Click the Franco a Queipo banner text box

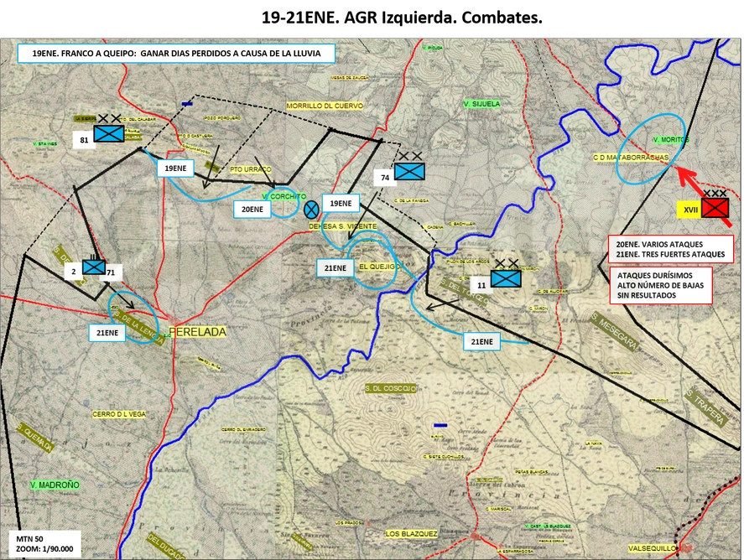click(176, 54)
